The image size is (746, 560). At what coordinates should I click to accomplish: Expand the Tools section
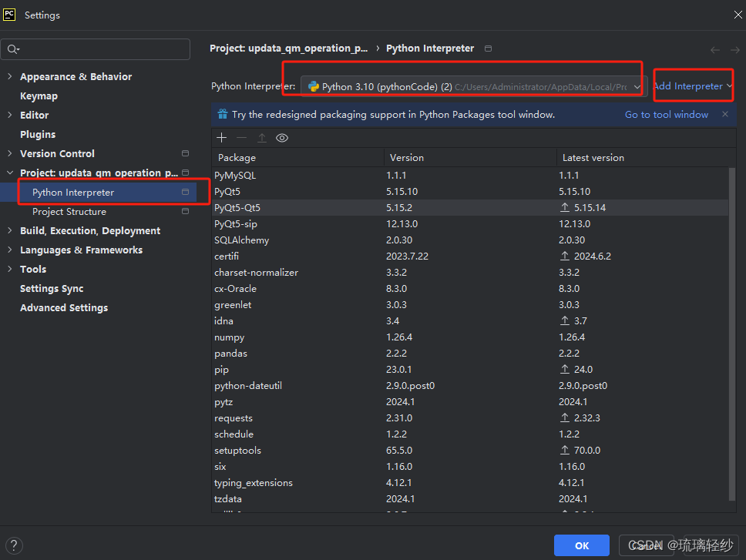(9, 269)
